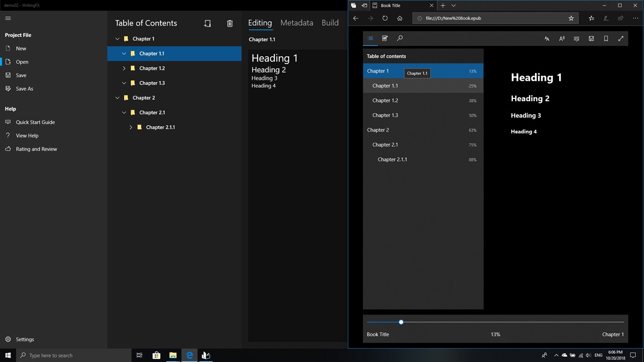Image resolution: width=644 pixels, height=362 pixels.
Task: Collapse the Chapter 1 tree node
Action: tap(117, 39)
